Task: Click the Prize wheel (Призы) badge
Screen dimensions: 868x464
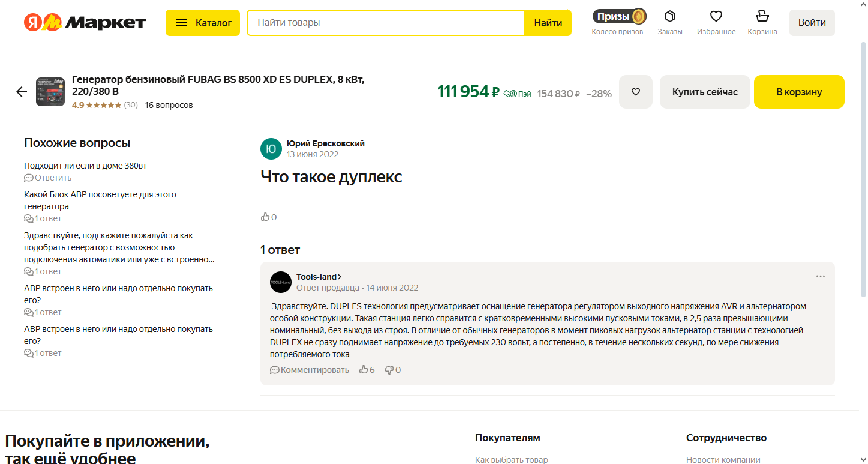Action: point(618,16)
